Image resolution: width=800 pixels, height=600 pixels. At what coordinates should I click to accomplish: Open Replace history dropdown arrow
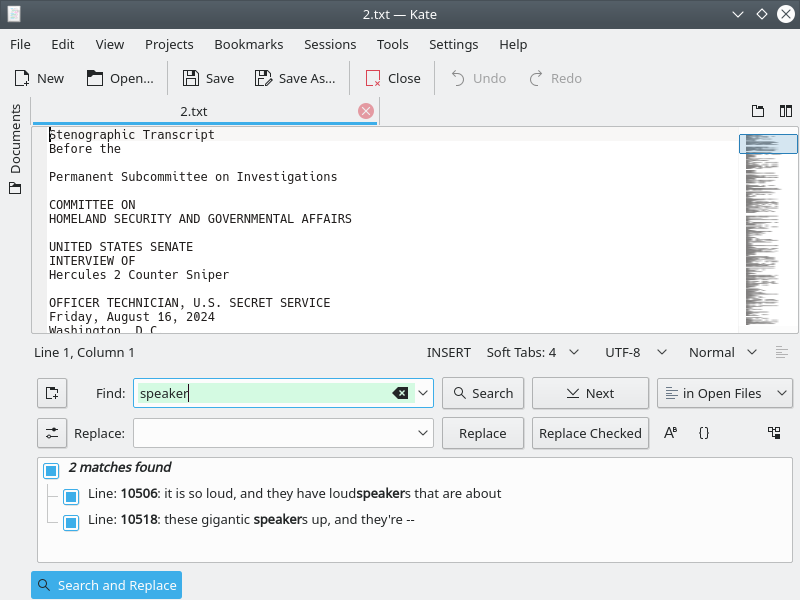(x=423, y=433)
